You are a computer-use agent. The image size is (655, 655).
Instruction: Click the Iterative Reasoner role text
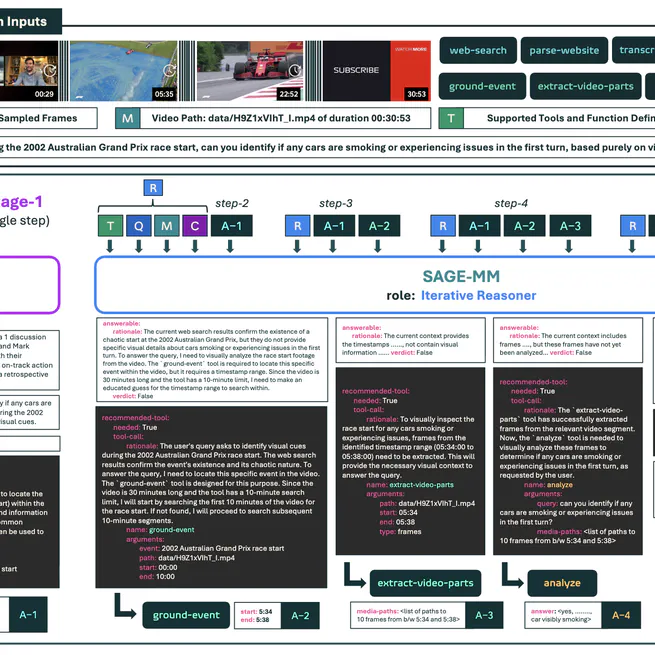click(478, 295)
